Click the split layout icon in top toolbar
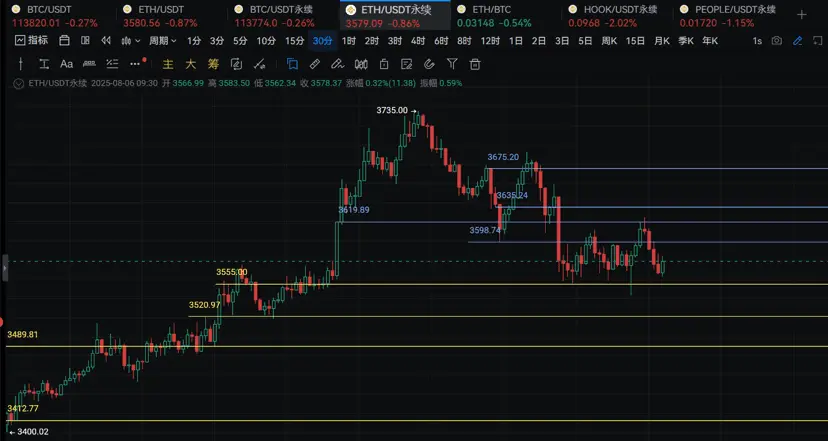 pyautogui.click(x=85, y=41)
